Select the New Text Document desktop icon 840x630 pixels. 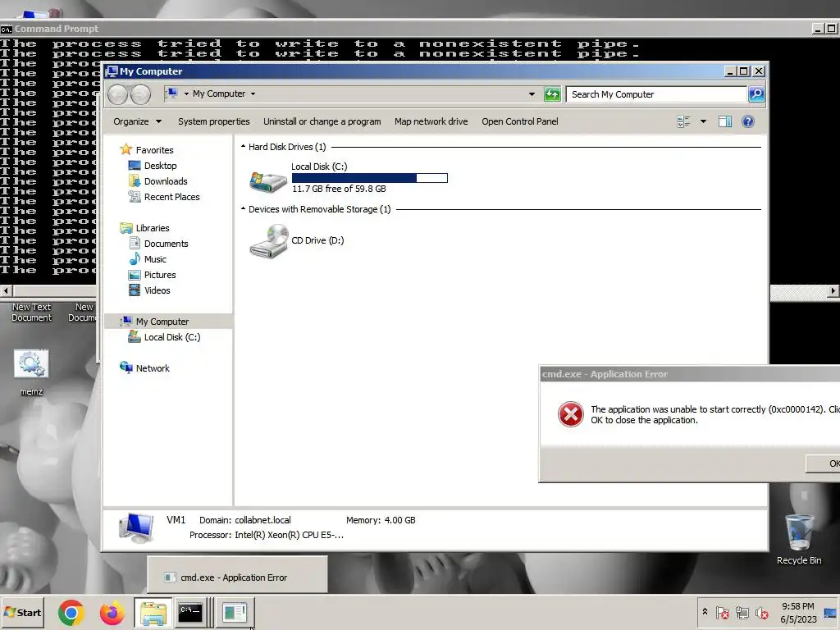point(31,312)
